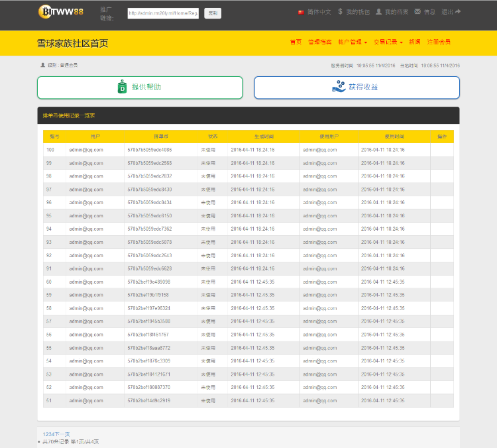
Task: Open 我的钱包 wallet link
Action: (358, 12)
